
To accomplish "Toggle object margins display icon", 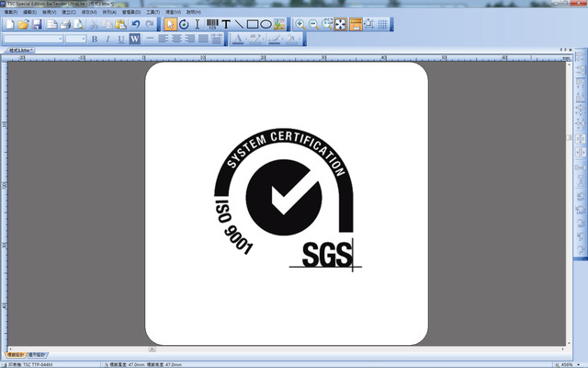I will click(x=369, y=25).
